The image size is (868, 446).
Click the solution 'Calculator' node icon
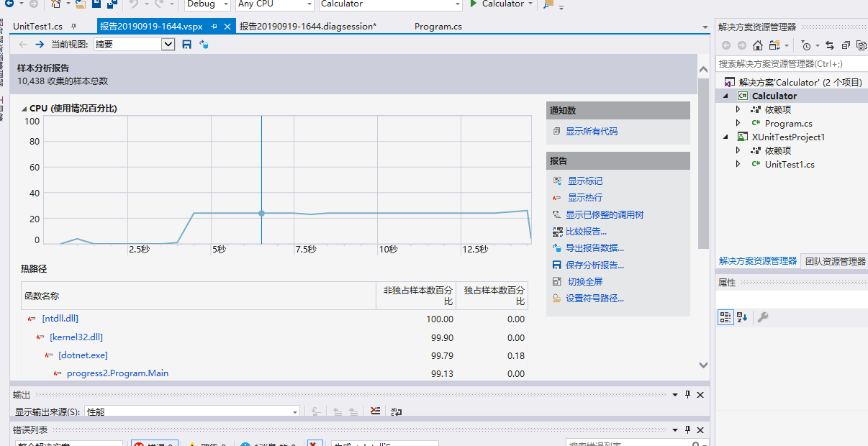coord(730,82)
